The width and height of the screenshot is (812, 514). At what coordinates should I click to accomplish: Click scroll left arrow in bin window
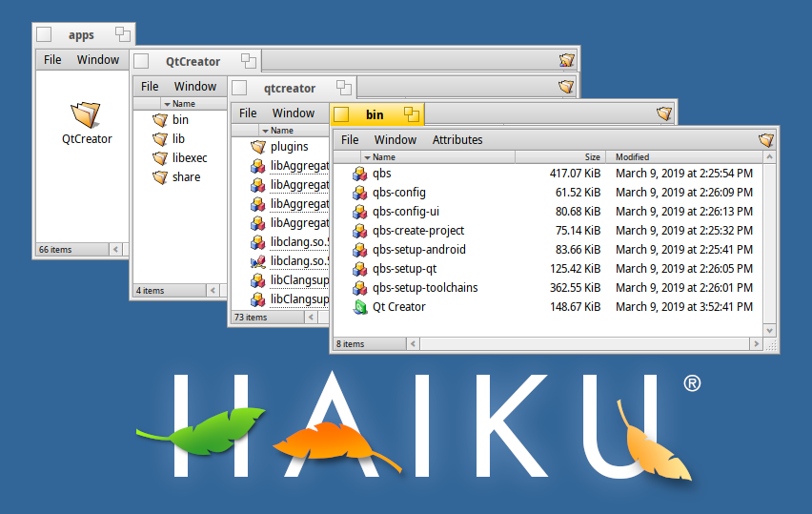pyautogui.click(x=413, y=343)
